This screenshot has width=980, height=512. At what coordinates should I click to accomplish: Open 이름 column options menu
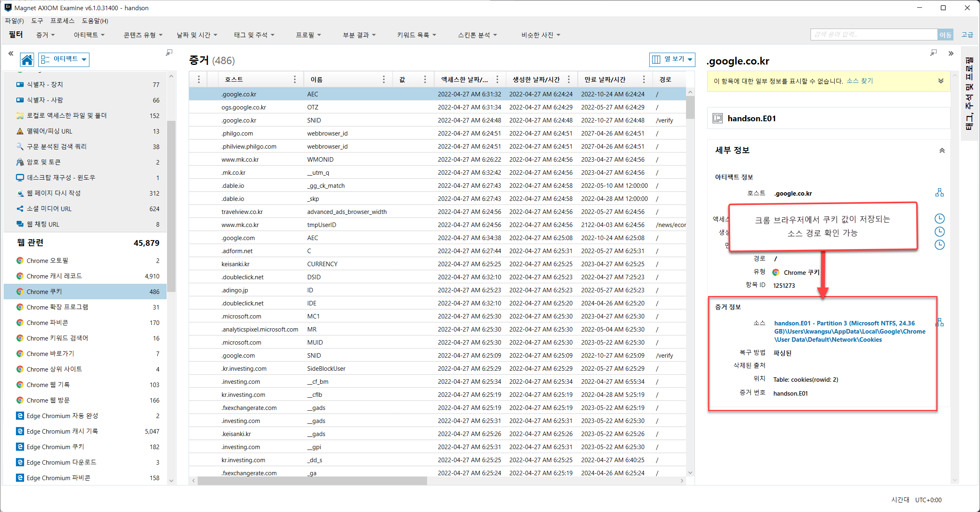pyautogui.click(x=383, y=79)
